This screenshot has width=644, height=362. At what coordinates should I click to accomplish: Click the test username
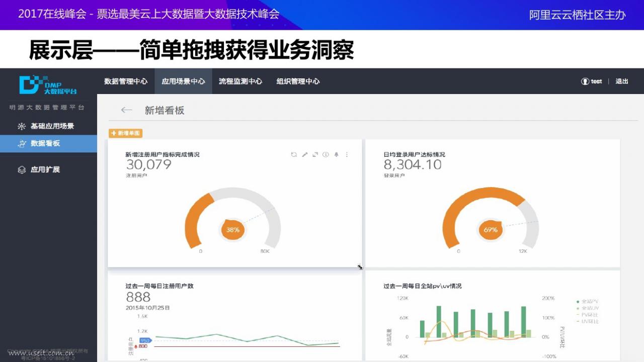[x=596, y=81]
